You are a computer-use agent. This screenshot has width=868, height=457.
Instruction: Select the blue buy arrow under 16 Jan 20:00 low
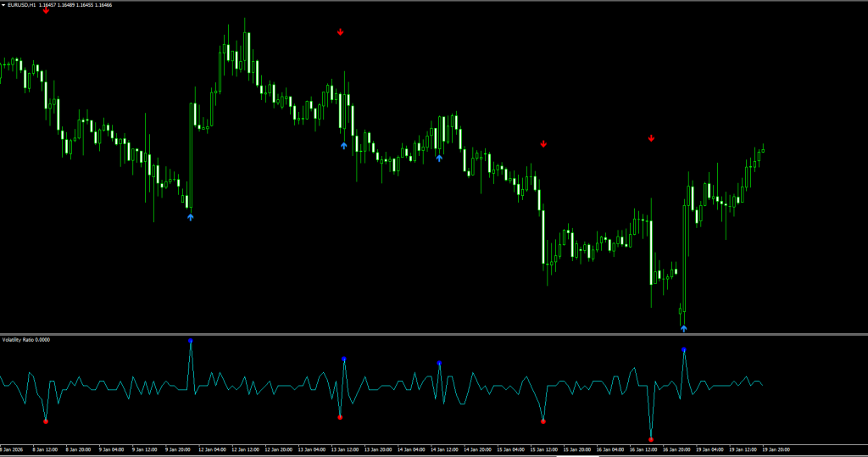coord(684,328)
